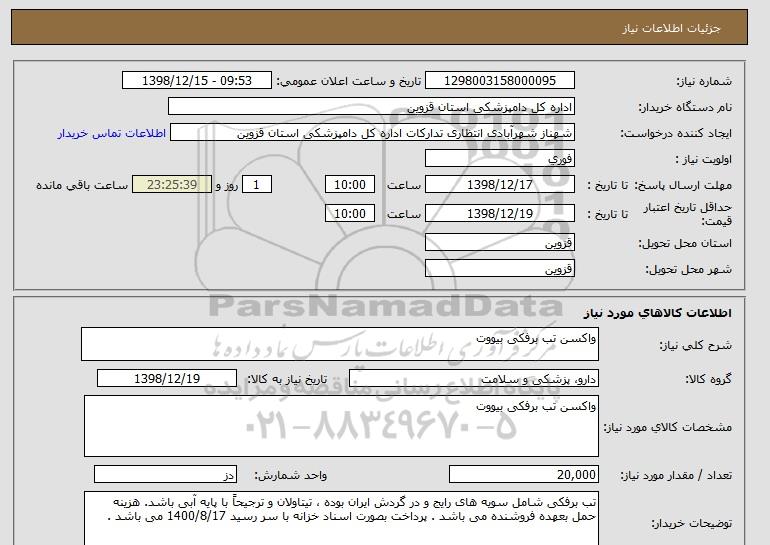Image resolution: width=770 pixels, height=545 pixels.
Task: Click the label استان محل تحویل
Action: 685,244
